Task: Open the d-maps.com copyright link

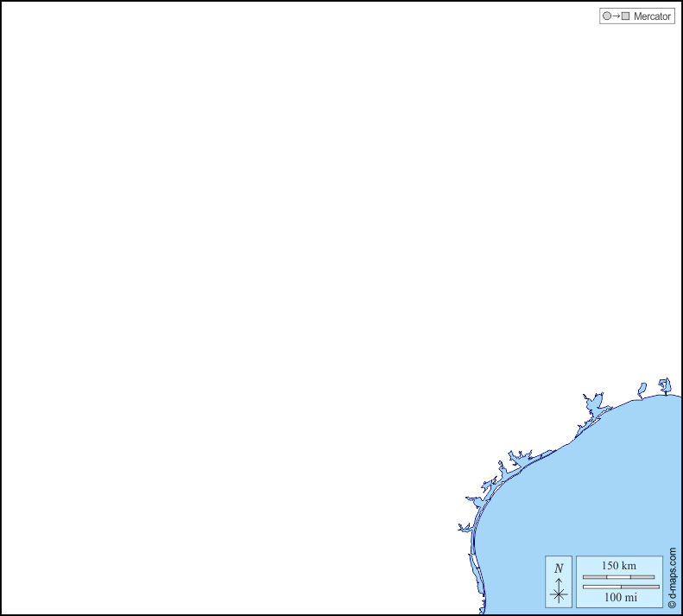Action: tap(672, 577)
